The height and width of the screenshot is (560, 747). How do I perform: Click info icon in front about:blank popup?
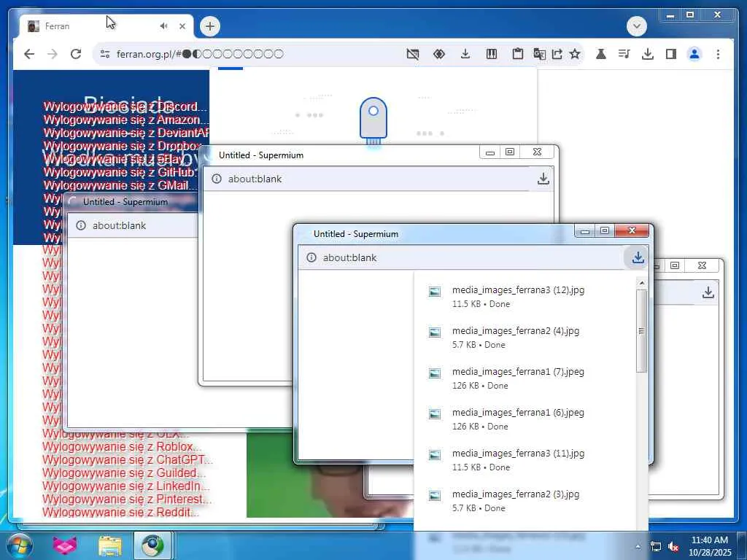(311, 257)
